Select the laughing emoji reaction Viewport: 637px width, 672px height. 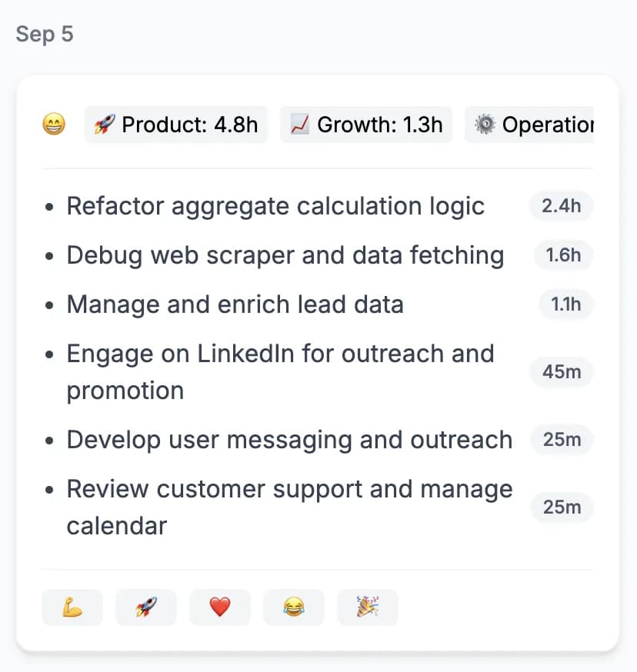tap(293, 607)
